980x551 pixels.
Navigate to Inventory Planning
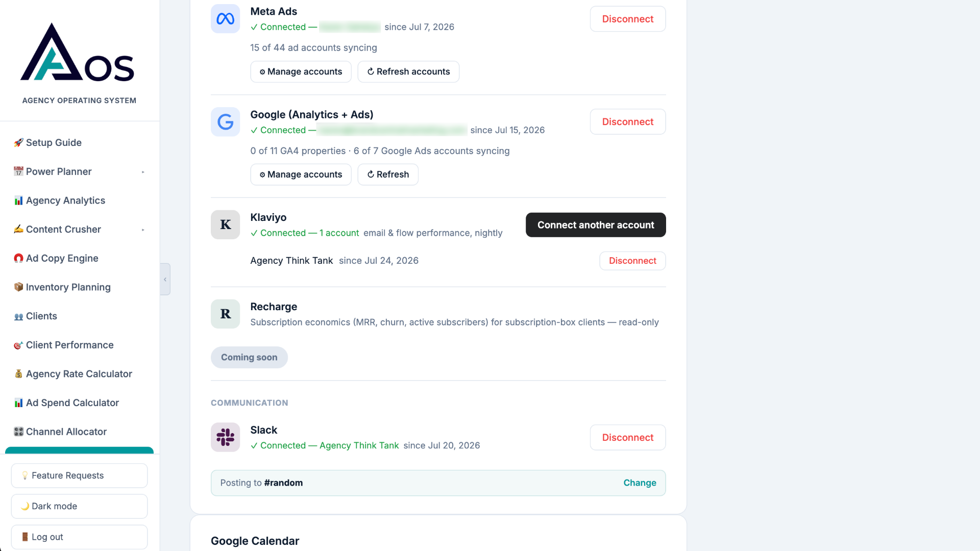coord(79,287)
